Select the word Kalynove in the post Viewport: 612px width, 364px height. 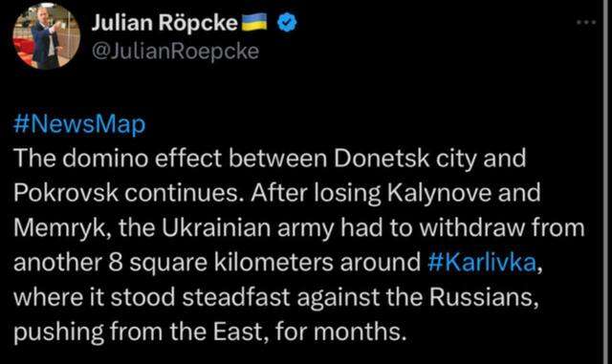[439, 194]
